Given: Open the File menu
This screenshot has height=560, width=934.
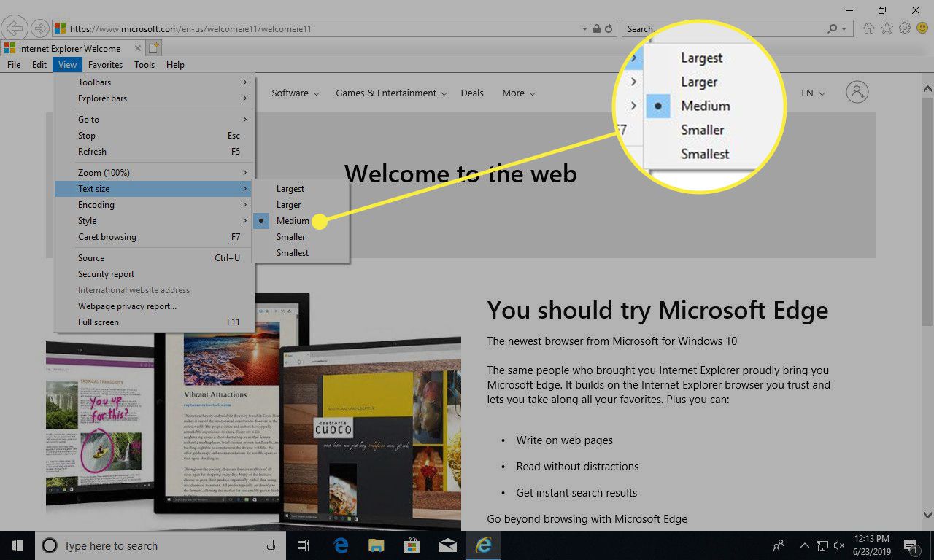Looking at the screenshot, I should click(13, 65).
